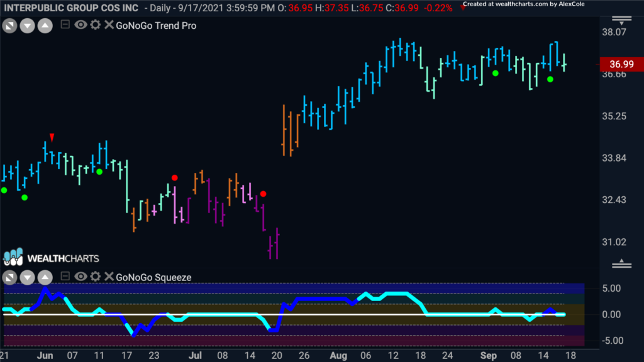The height and width of the screenshot is (362, 644).
Task: Move GoNoGo Trend Pro panel up
Action: tap(45, 26)
